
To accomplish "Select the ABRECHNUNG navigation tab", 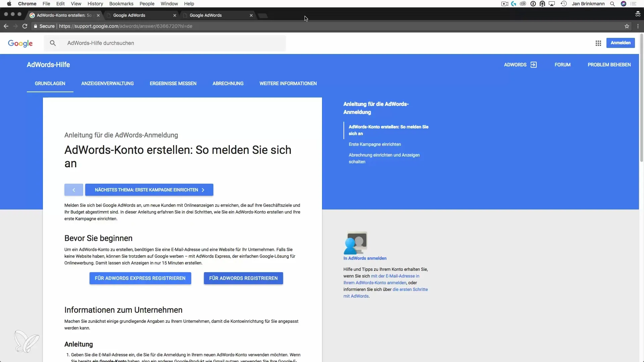I will [x=228, y=83].
